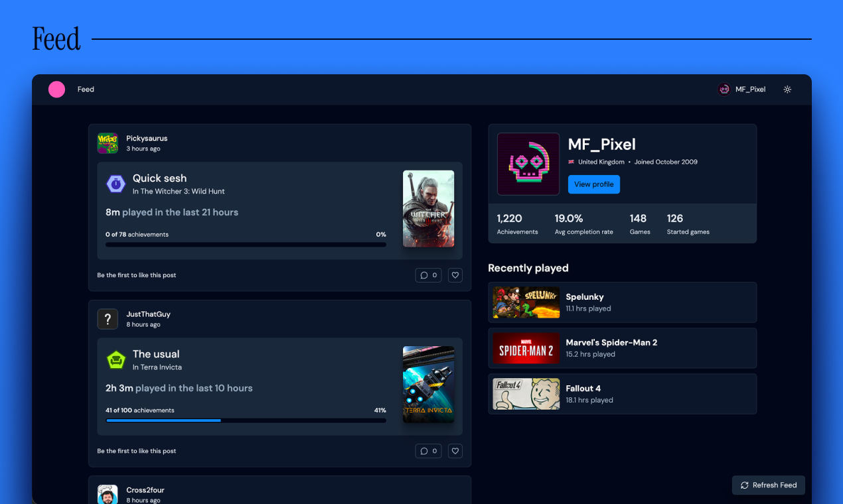Click the trophy badge on the Quick sesh achievement

pyautogui.click(x=116, y=184)
